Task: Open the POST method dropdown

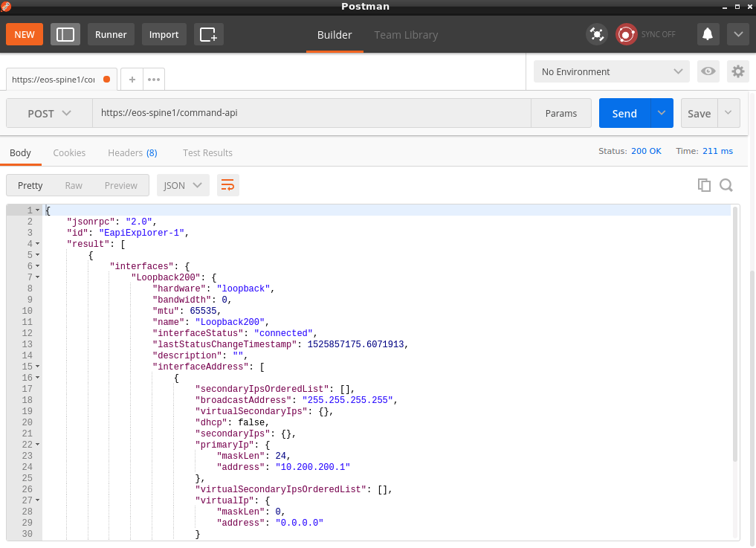Action: [49, 113]
